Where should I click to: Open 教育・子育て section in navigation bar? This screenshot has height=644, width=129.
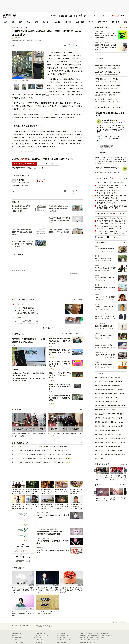pyautogui.click(x=102, y=22)
